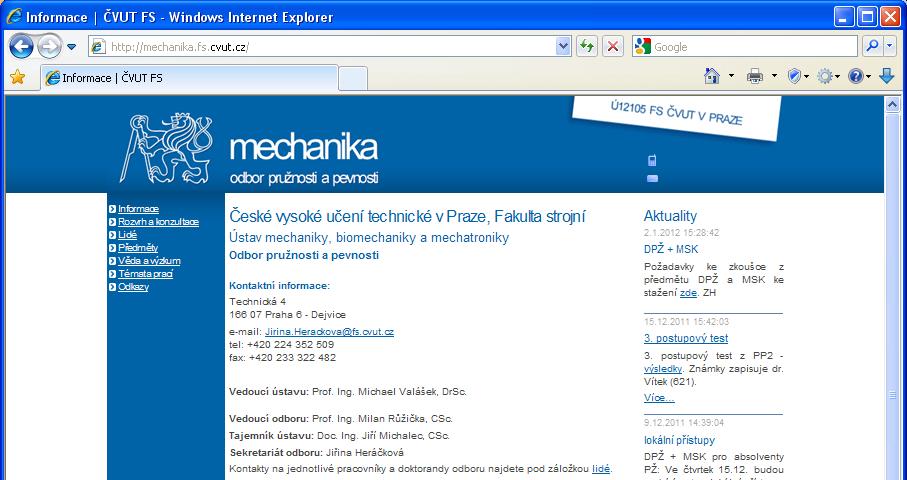Open the Safety shield dropdown arrow
907x480 pixels.
806,76
